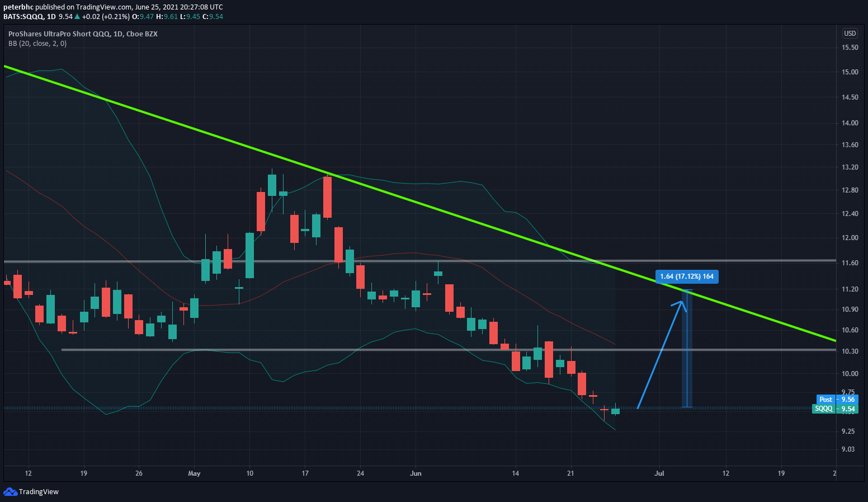Click the peterbhc author name in the header
Screen dimensions: 868x502
(18, 7)
